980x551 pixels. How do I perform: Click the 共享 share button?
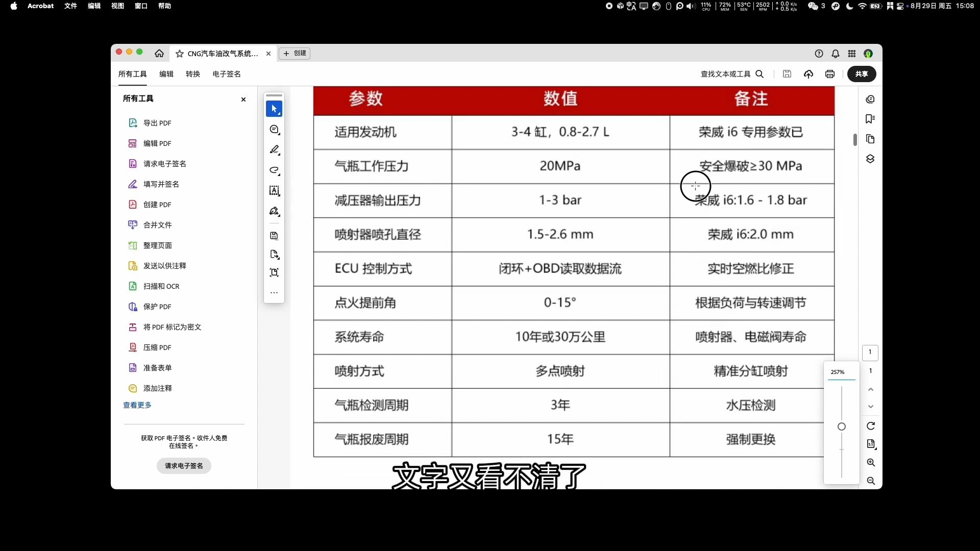pyautogui.click(x=862, y=74)
